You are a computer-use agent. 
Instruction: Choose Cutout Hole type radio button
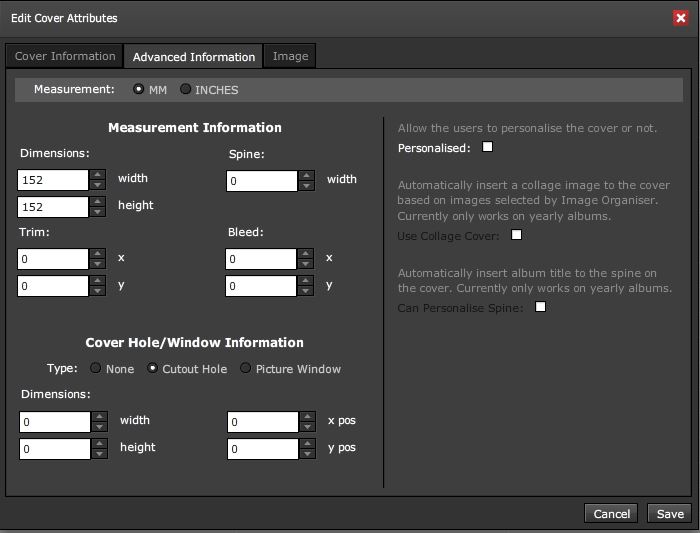pyautogui.click(x=152, y=368)
